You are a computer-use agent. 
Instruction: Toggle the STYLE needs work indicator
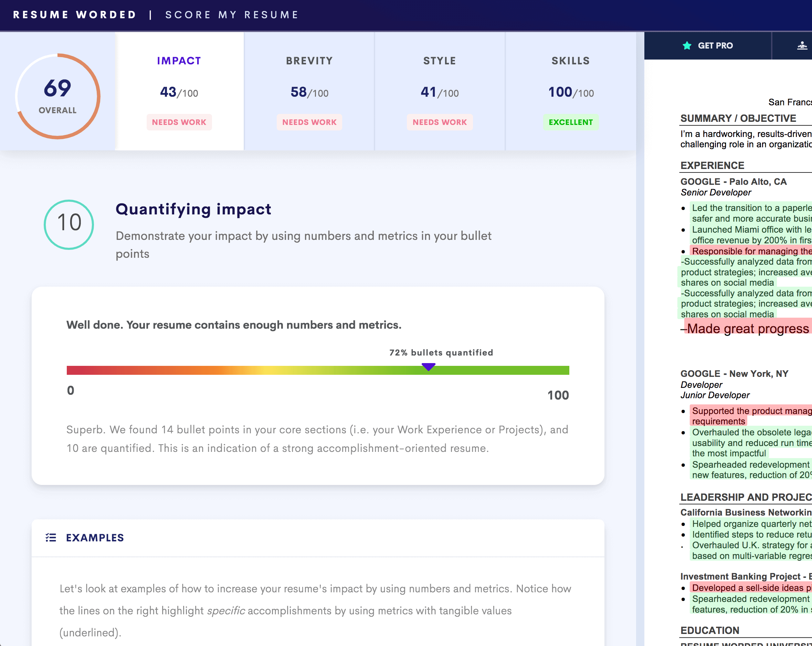(440, 121)
